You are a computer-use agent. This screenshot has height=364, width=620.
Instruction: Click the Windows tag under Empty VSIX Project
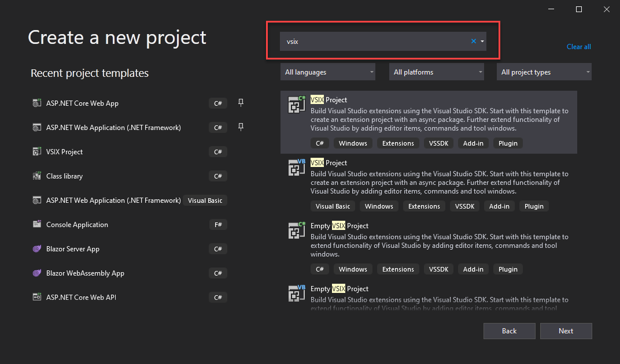(353, 269)
